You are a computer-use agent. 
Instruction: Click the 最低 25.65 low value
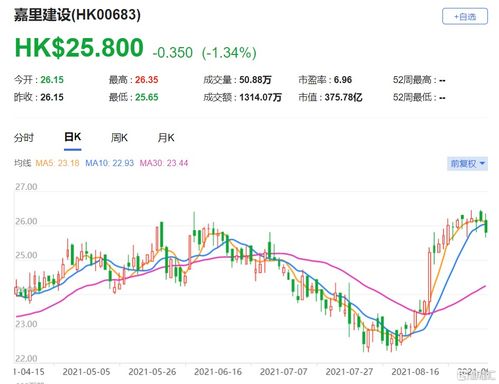(x=133, y=97)
